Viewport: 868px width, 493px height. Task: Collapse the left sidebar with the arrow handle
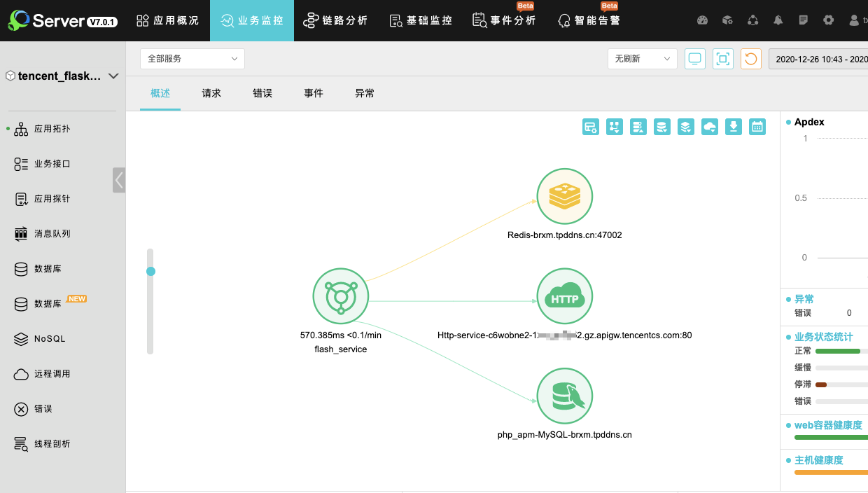(x=119, y=180)
